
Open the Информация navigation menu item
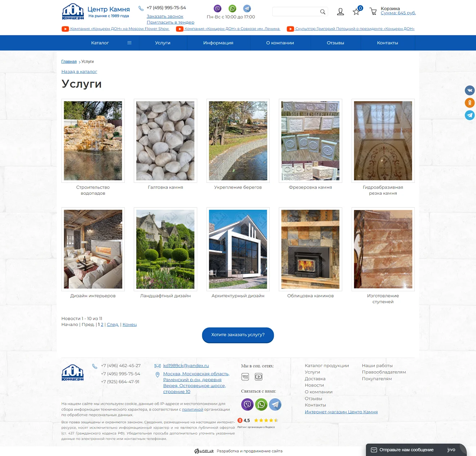(218, 43)
